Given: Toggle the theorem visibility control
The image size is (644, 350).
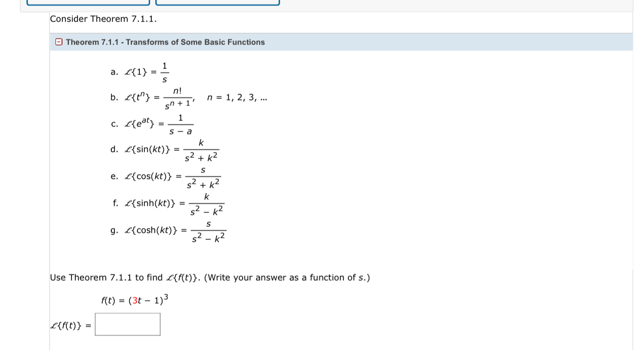Looking at the screenshot, I should click(x=59, y=42).
